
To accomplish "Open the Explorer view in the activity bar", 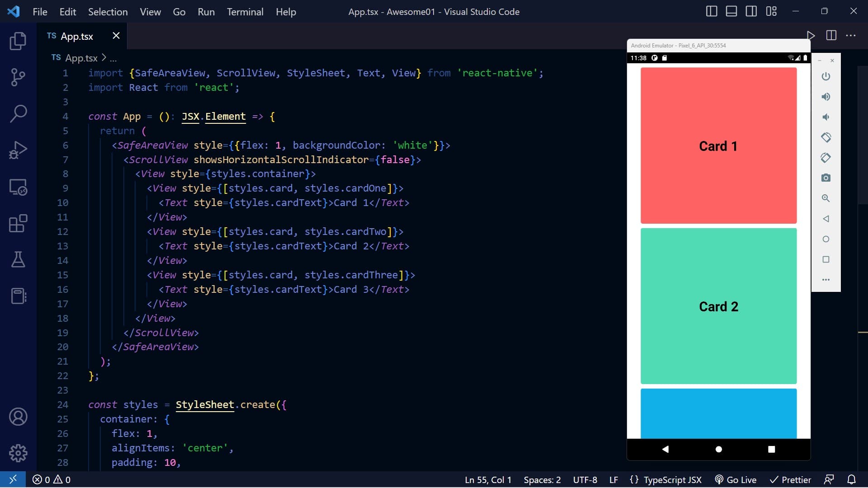I will [18, 41].
